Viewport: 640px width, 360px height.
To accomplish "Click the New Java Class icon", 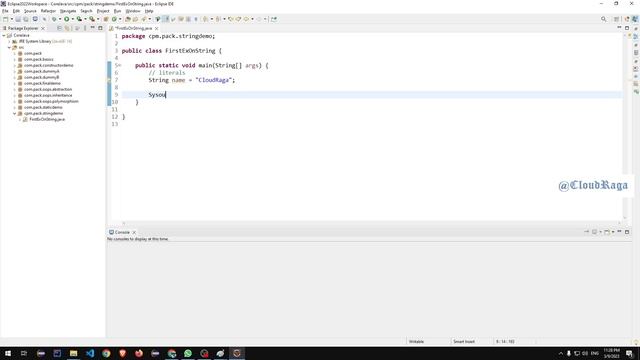I will click(114, 19).
